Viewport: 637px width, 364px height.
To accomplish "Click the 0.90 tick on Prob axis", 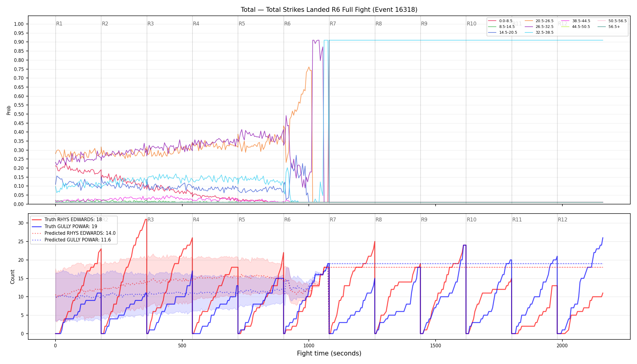I will point(19,42).
